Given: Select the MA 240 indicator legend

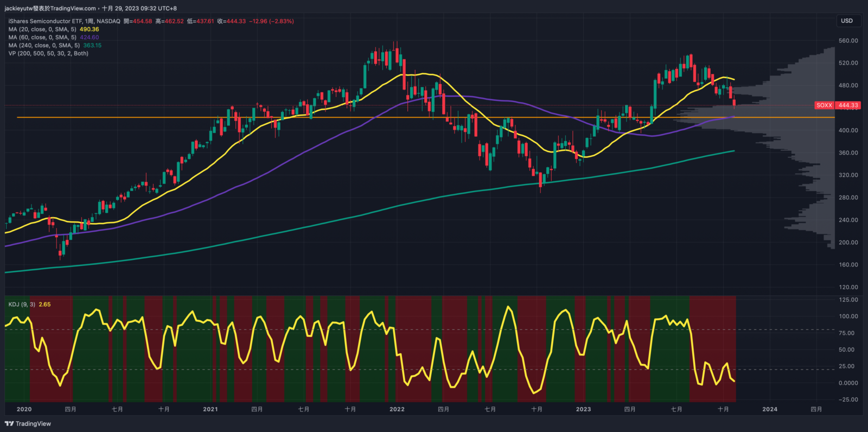Looking at the screenshot, I should coord(44,46).
